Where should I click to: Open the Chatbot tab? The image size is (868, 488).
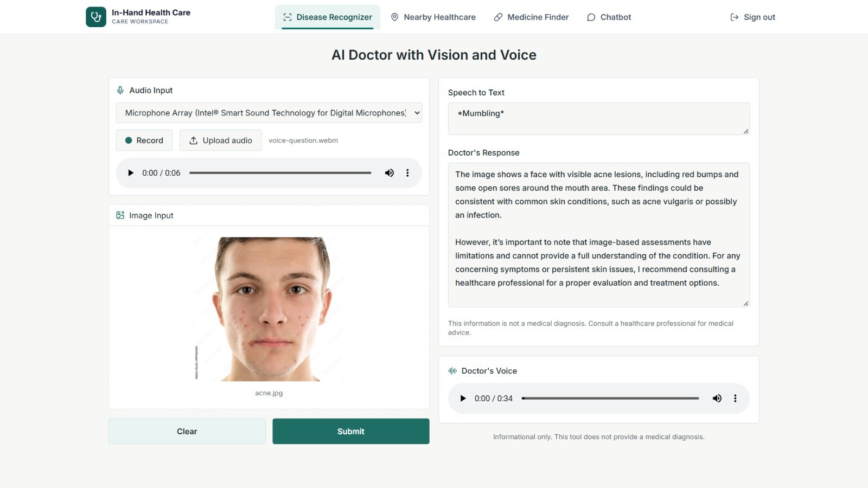pyautogui.click(x=609, y=17)
